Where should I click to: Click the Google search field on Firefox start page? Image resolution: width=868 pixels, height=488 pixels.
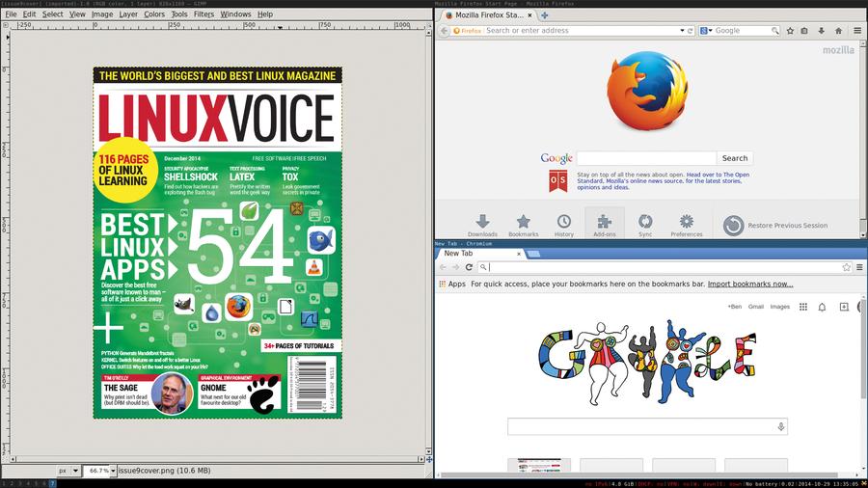point(646,158)
